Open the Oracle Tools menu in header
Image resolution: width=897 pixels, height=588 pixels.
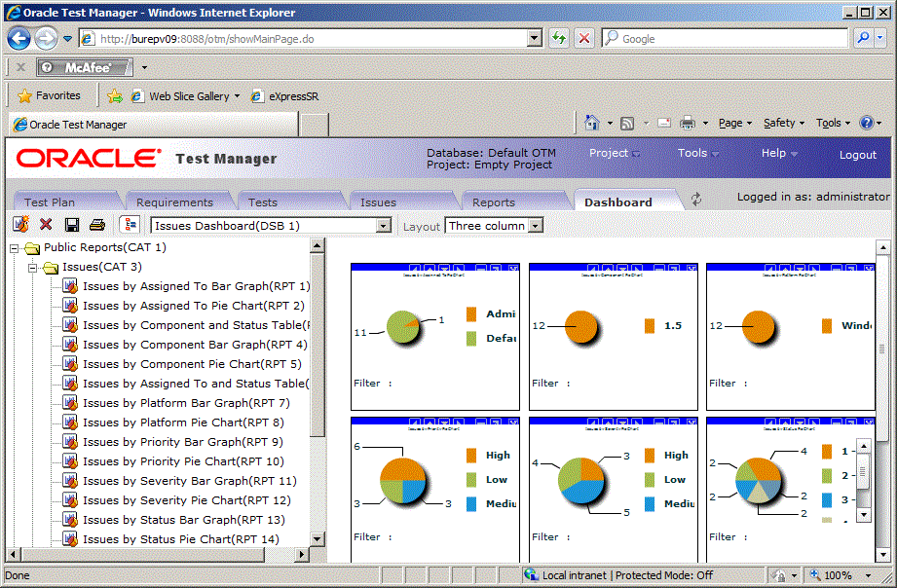pyautogui.click(x=698, y=153)
